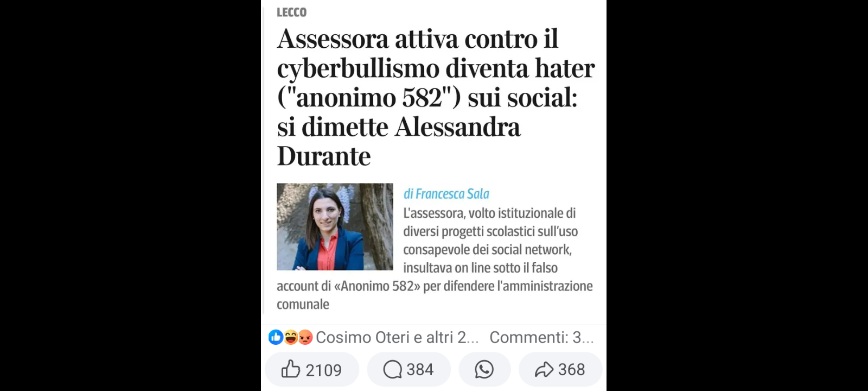Click Alessandra Durante's name in headline
Screen dimensions: 868x391
(x=399, y=141)
